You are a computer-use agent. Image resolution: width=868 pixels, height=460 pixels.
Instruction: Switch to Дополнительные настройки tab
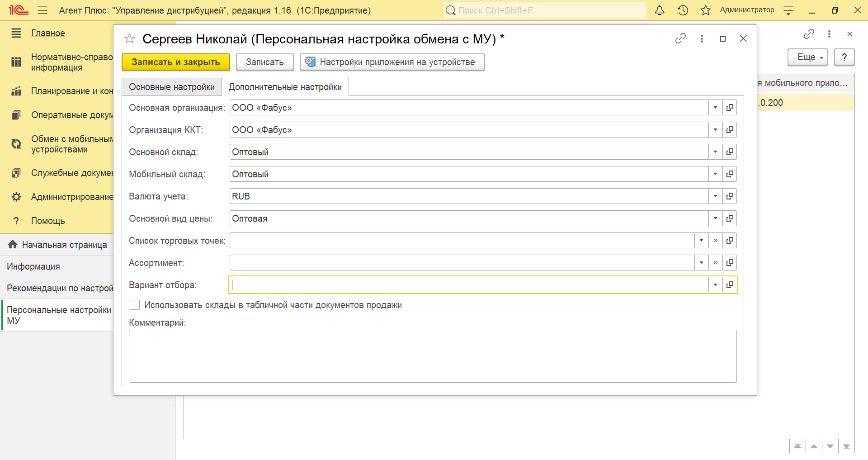pos(285,87)
